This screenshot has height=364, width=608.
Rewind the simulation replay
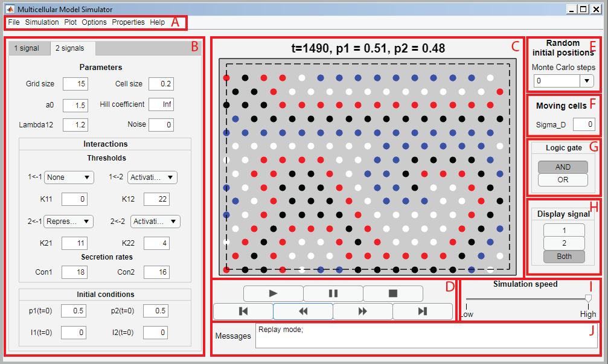click(x=302, y=311)
